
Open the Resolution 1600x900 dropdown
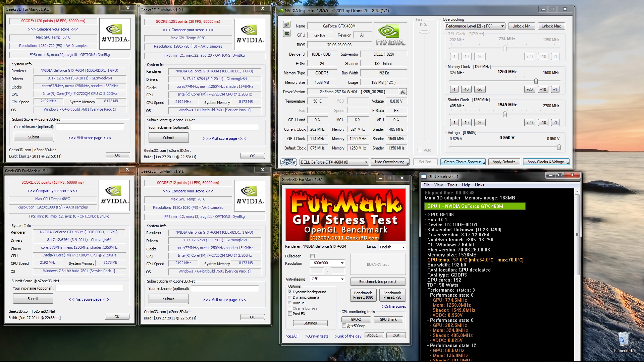tap(327, 263)
